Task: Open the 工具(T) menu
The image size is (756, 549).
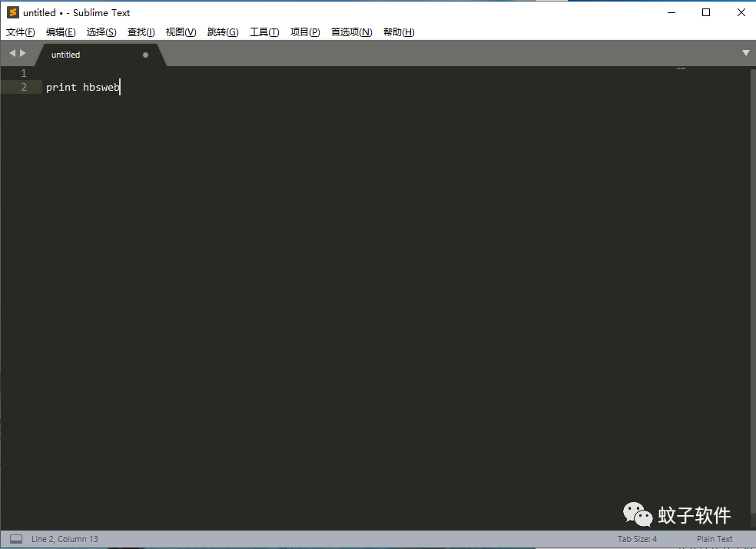Action: [264, 32]
